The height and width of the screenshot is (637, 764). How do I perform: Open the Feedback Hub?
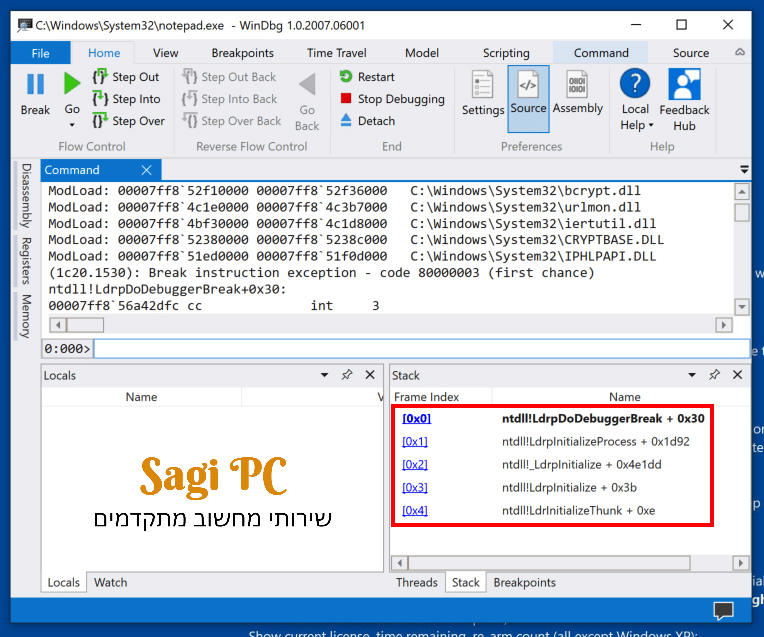click(684, 99)
